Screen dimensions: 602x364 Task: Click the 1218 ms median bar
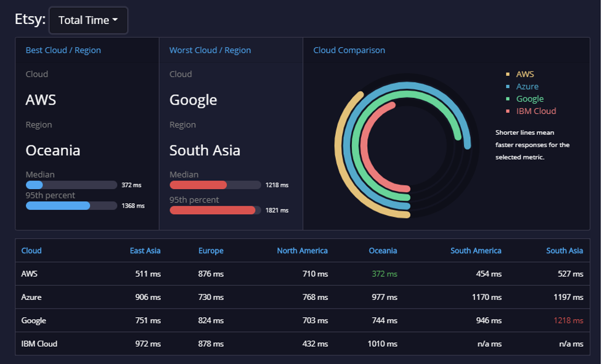tap(216, 185)
